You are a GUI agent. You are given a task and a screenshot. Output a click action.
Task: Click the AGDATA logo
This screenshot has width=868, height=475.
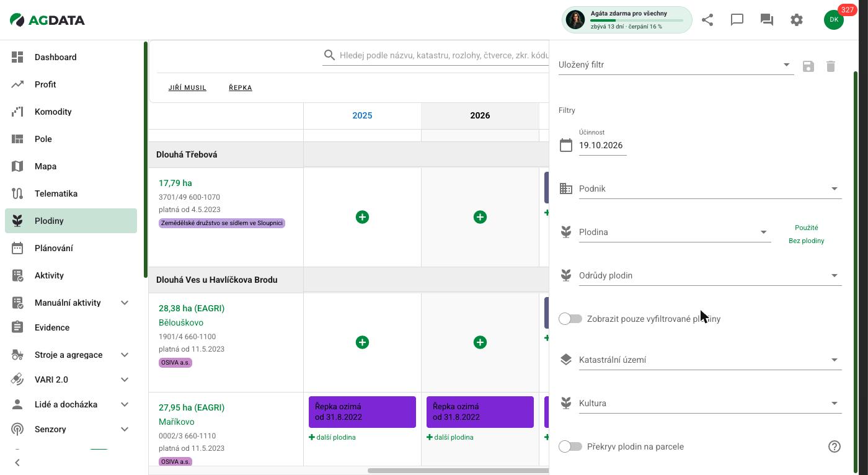(x=48, y=20)
